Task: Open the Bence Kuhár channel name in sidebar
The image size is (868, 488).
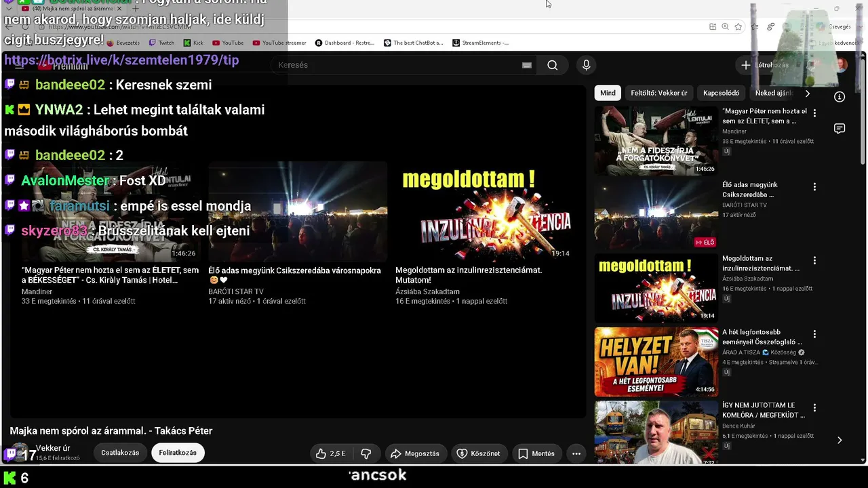Action: [738, 426]
